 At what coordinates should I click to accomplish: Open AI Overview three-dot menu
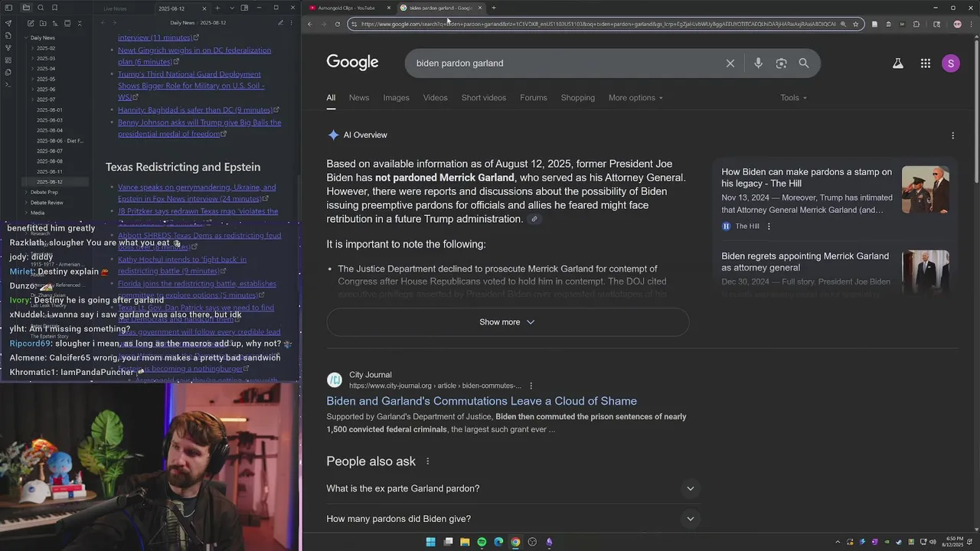click(x=953, y=135)
